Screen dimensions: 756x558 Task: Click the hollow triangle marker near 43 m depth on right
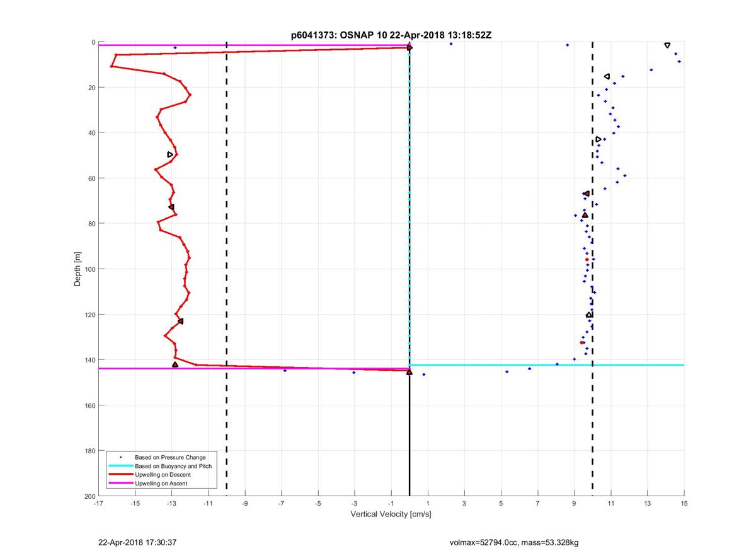598,139
